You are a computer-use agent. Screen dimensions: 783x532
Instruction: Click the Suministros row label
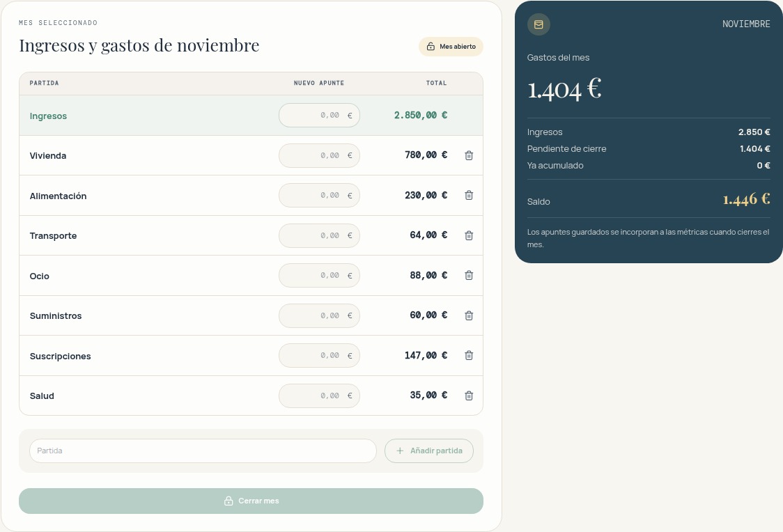pos(56,316)
